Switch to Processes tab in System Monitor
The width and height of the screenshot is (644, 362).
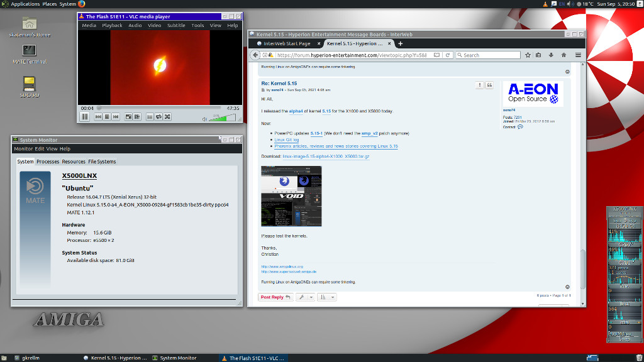coord(48,162)
